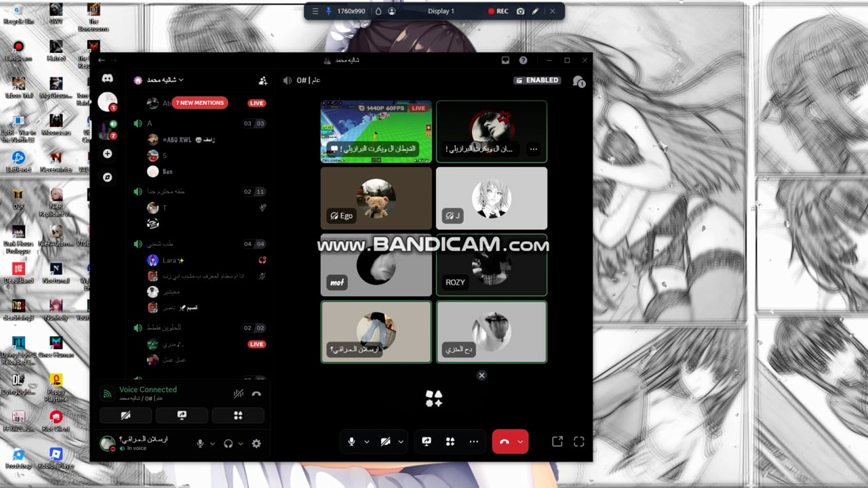Mute microphone in the user panel
The height and width of the screenshot is (488, 868).
coord(200,443)
